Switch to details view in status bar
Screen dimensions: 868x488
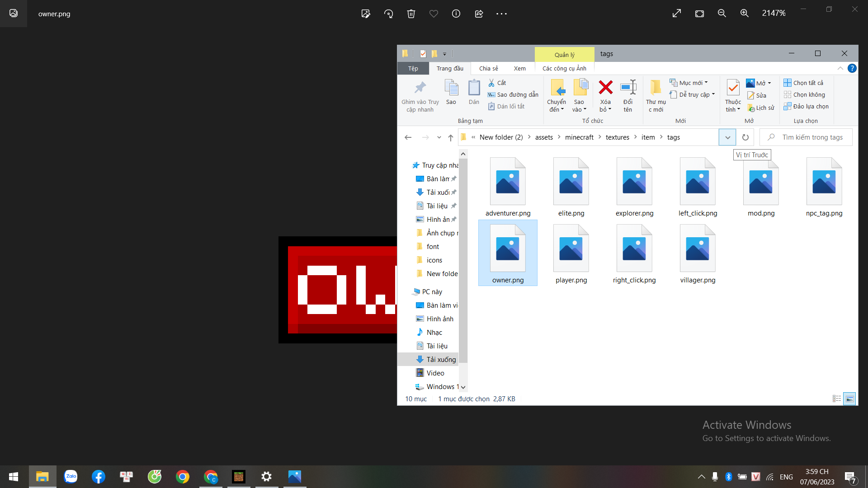coord(837,399)
